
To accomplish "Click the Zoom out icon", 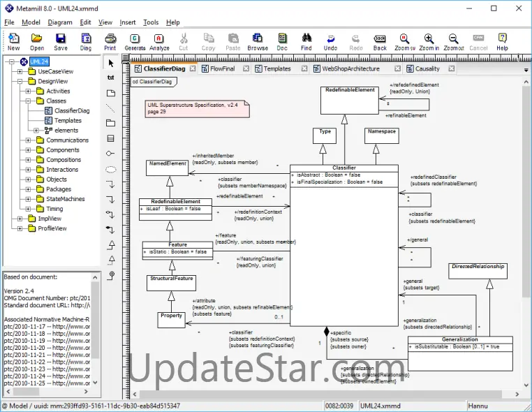I will click(x=454, y=42).
